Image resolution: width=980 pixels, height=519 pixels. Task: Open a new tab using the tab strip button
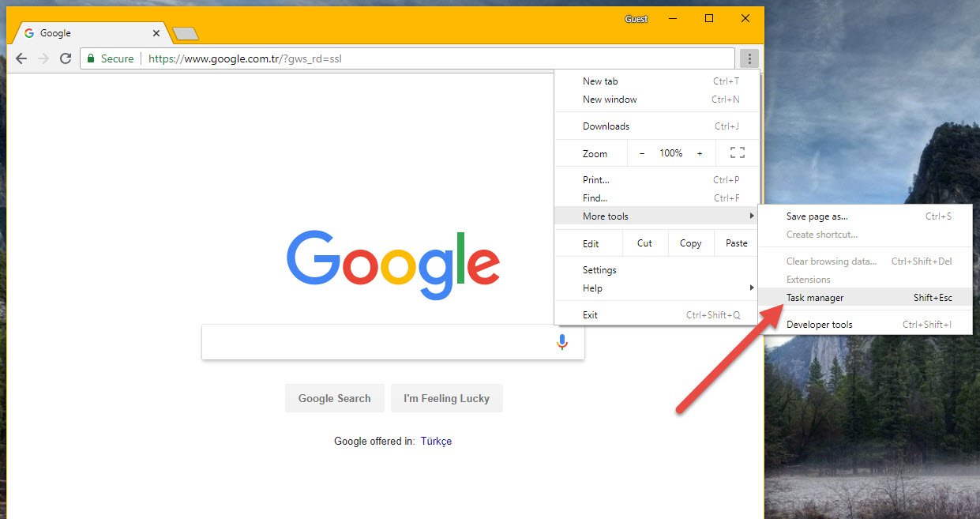pyautogui.click(x=185, y=33)
